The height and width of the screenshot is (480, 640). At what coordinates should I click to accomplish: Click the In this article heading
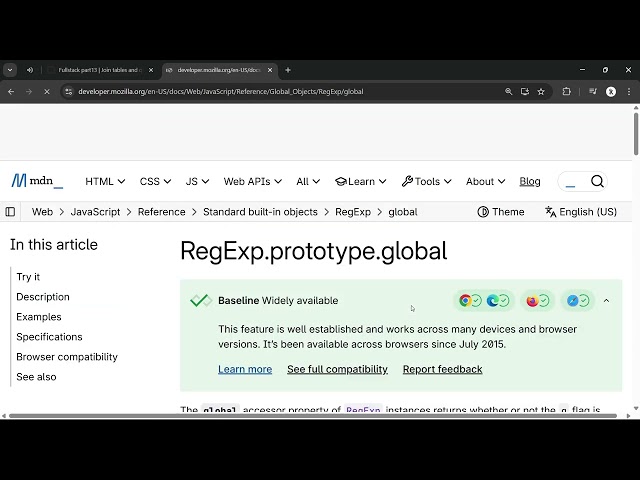click(x=54, y=244)
